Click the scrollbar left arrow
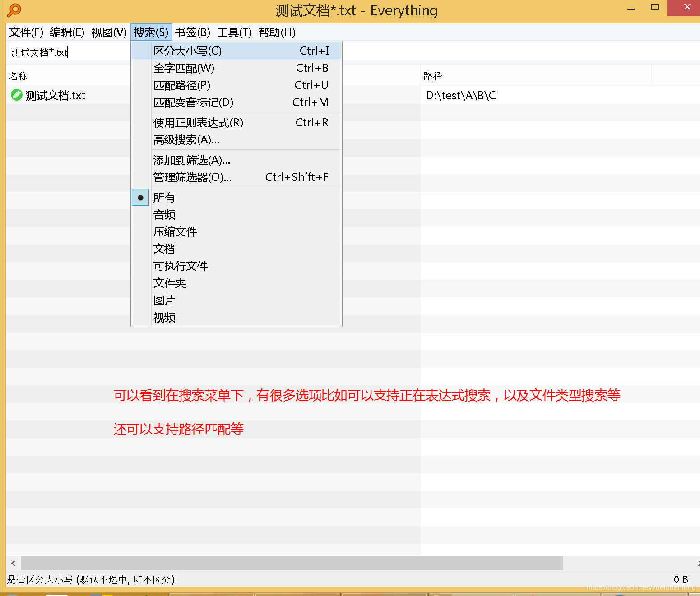This screenshot has width=700, height=596. (x=14, y=563)
